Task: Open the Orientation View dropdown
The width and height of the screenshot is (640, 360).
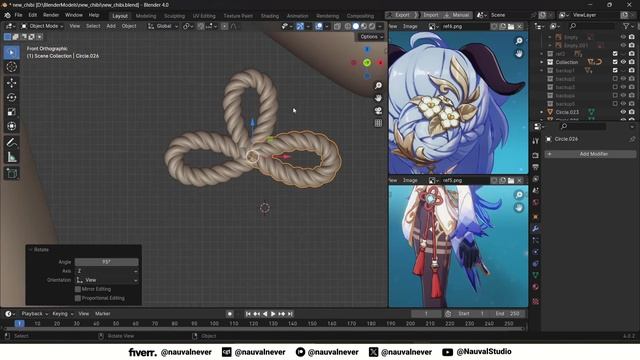Action: pyautogui.click(x=107, y=280)
